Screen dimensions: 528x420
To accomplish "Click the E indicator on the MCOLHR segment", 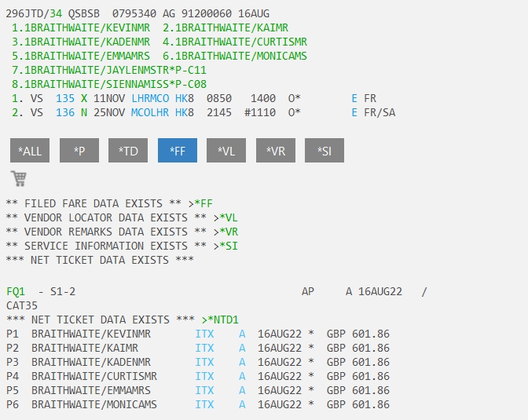I will pos(354,112).
